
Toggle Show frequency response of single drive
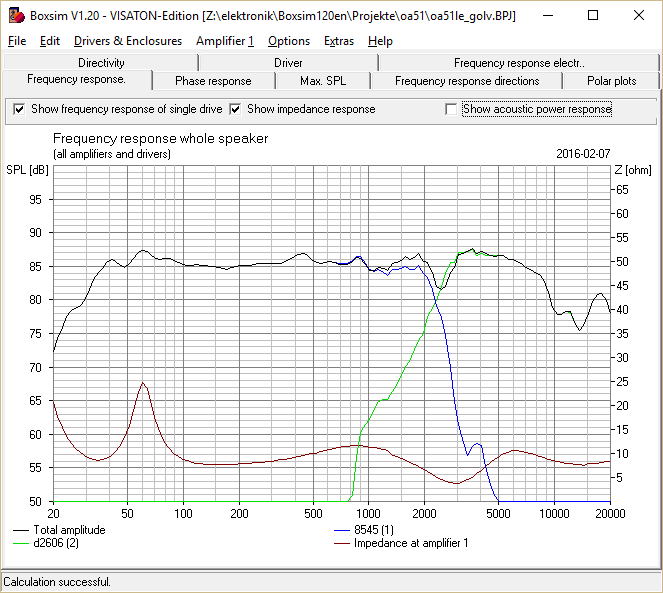pos(19,109)
